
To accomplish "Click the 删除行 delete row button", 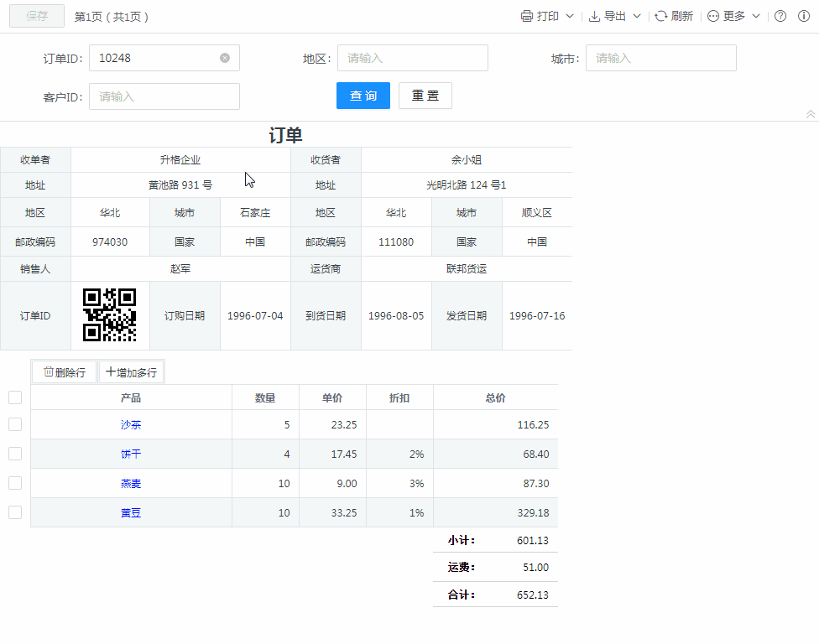I will 65,372.
